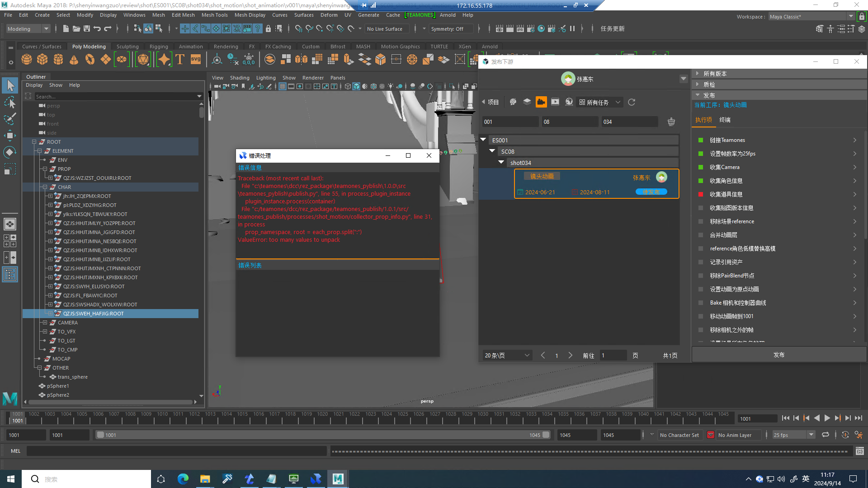868x488 pixels.
Task: Click the 发布 publish button
Action: click(x=778, y=355)
